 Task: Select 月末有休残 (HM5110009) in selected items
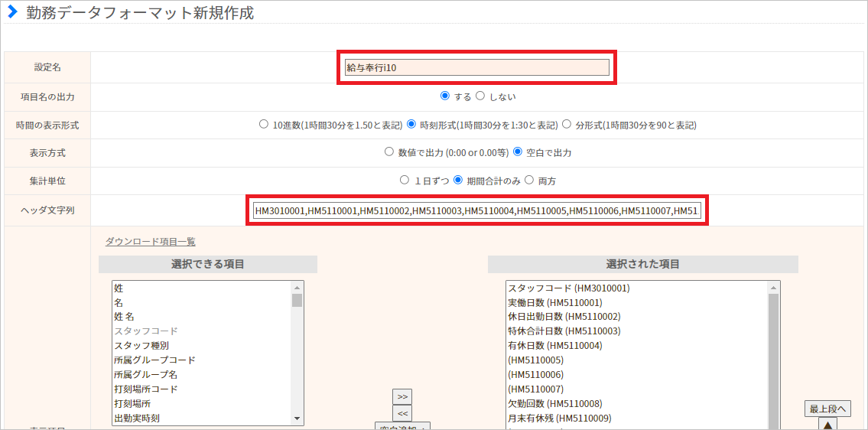click(x=636, y=418)
